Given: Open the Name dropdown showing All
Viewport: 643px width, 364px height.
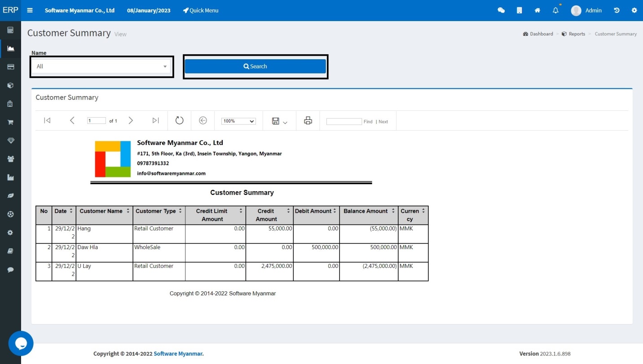Looking at the screenshot, I should [x=101, y=66].
